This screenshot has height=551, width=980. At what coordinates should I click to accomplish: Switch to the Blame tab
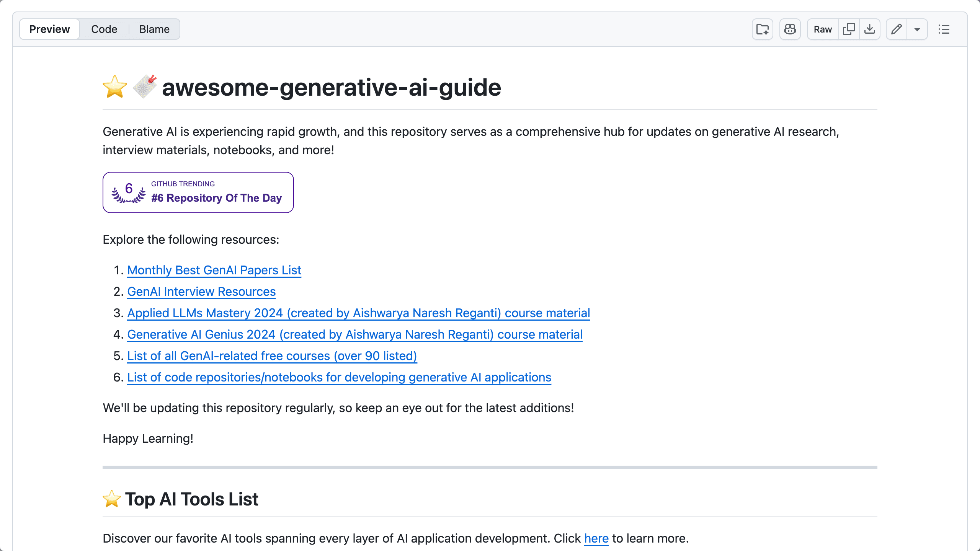tap(154, 29)
